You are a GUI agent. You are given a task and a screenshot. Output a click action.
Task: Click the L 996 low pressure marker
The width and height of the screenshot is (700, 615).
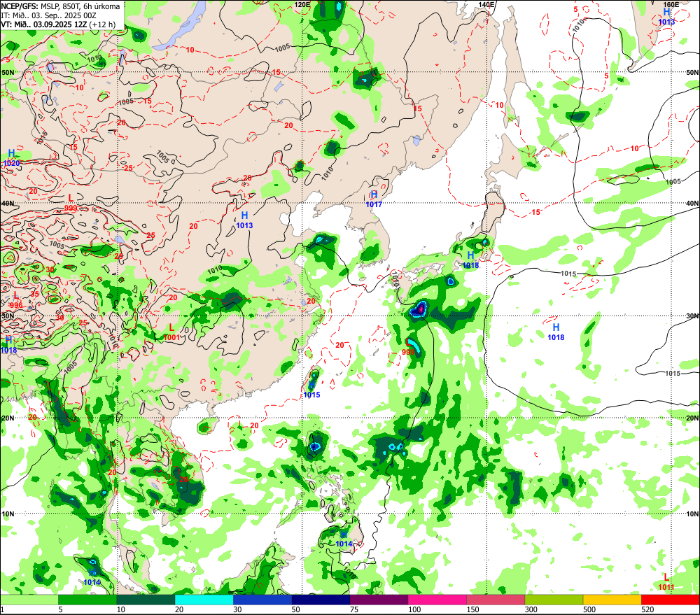[15, 300]
